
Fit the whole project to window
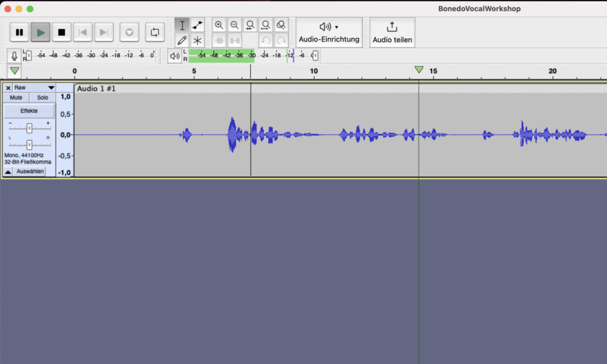[266, 25]
